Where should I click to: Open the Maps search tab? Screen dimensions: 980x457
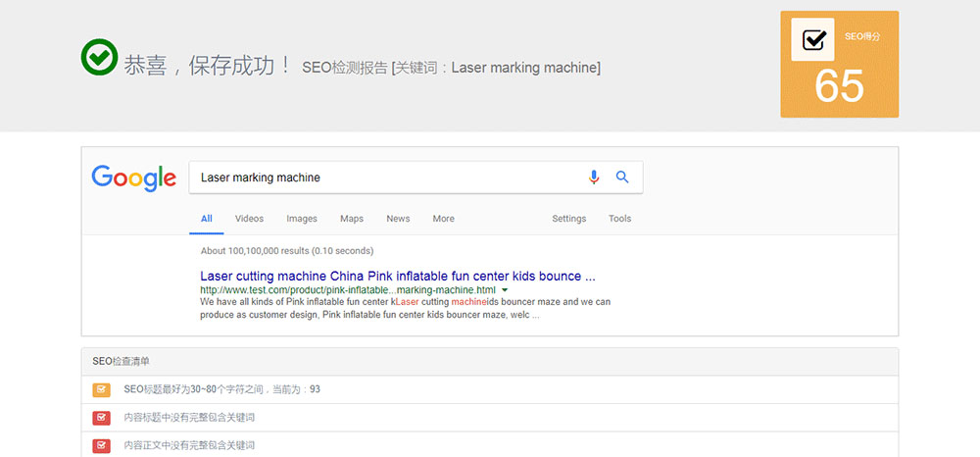[352, 219]
